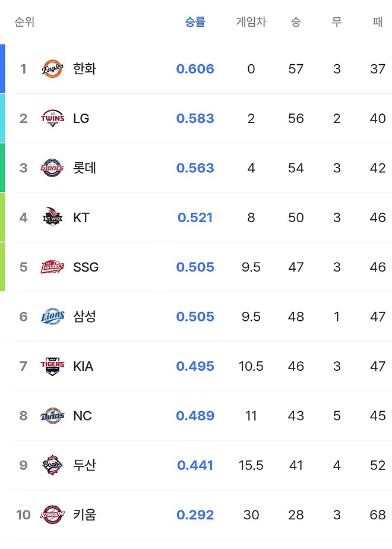
Task: Click the LG Twins team logo
Action: point(53,118)
